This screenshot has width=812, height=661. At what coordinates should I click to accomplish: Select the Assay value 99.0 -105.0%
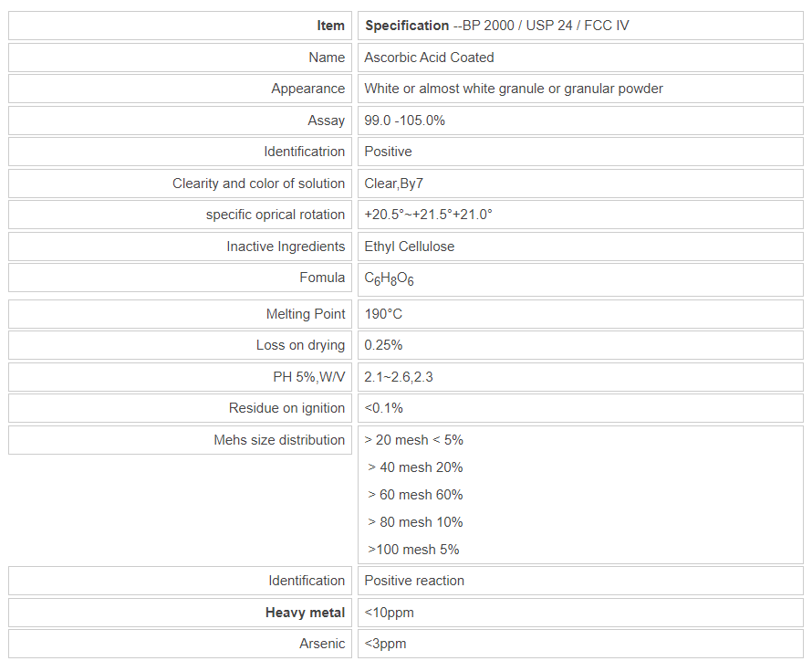(x=404, y=121)
